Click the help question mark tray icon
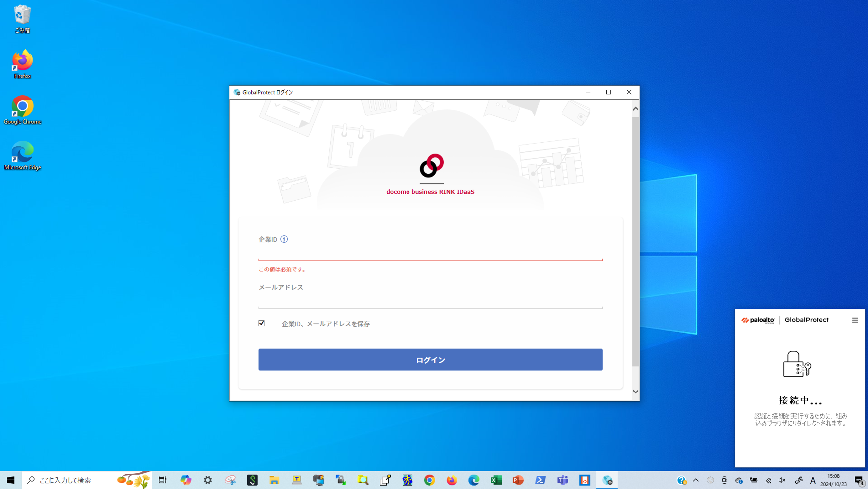 tap(682, 480)
